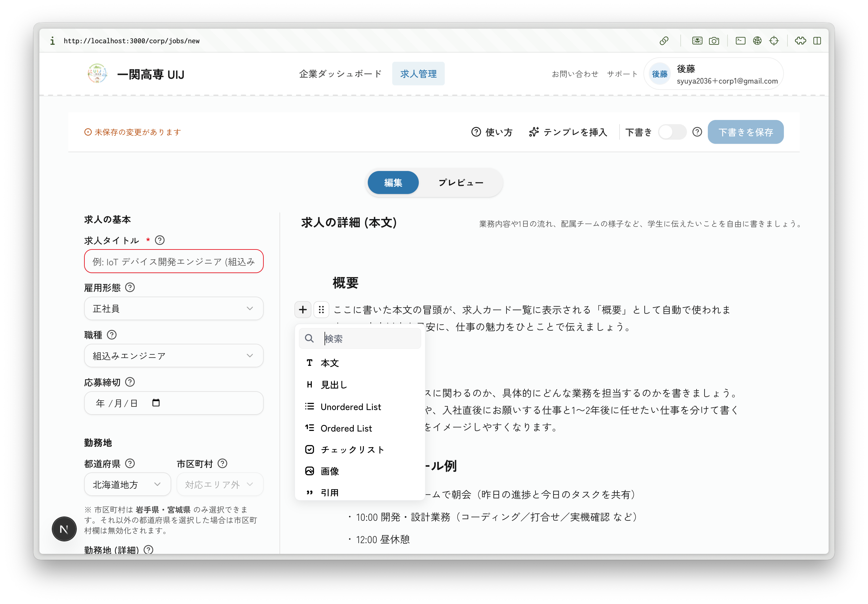Click help icon beside the 下書き toggle
This screenshot has height=604, width=868.
coord(697,132)
